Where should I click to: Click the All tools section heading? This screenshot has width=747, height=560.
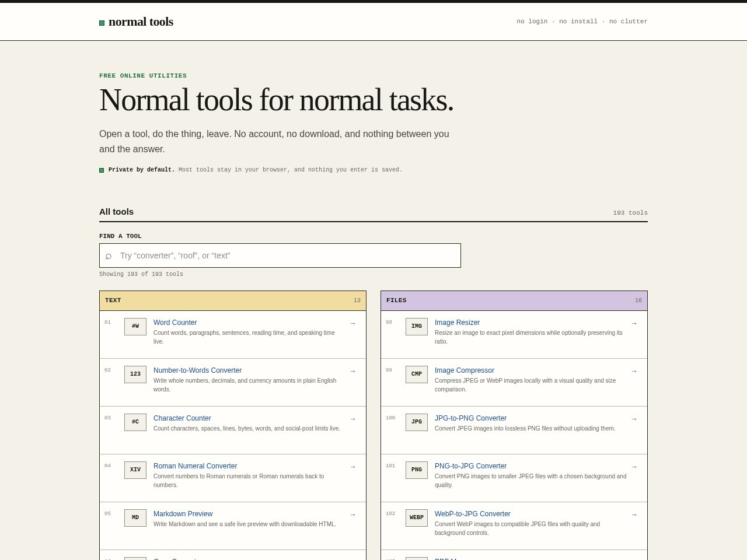[116, 212]
